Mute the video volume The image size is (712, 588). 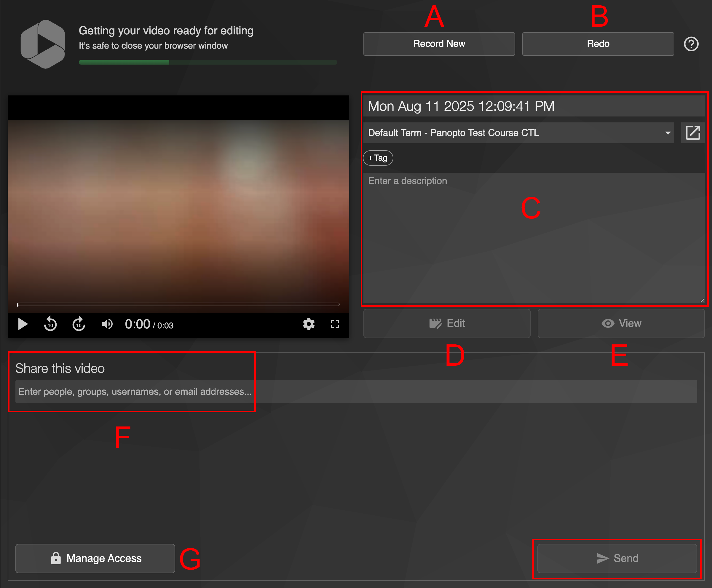click(x=107, y=324)
